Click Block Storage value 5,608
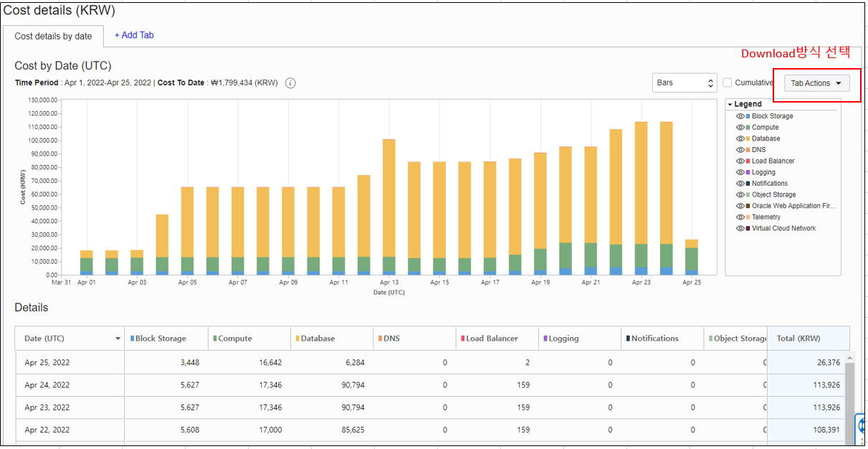Image resolution: width=868 pixels, height=449 pixels. click(190, 430)
